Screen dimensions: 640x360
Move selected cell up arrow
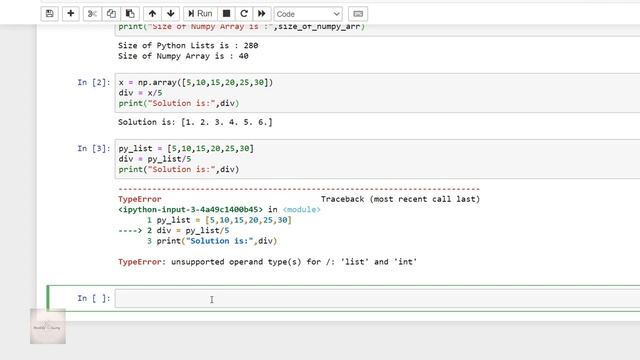click(x=152, y=14)
